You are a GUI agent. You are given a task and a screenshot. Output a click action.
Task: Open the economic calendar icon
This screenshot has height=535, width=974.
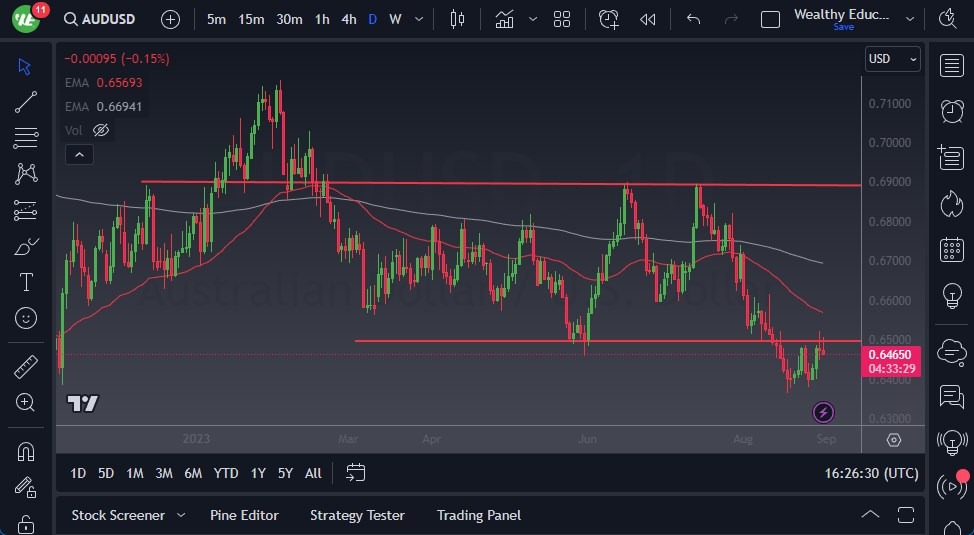point(952,249)
